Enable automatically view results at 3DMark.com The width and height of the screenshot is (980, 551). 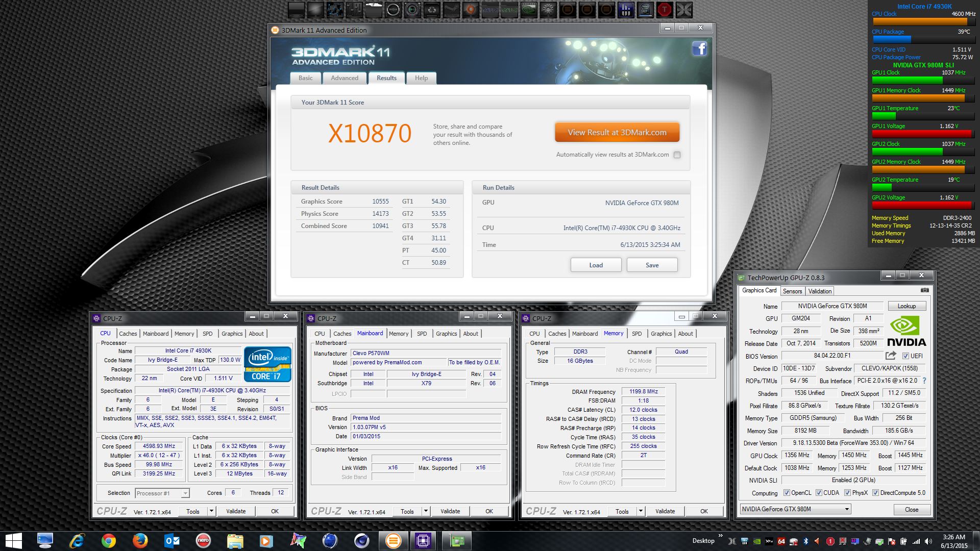tap(677, 155)
